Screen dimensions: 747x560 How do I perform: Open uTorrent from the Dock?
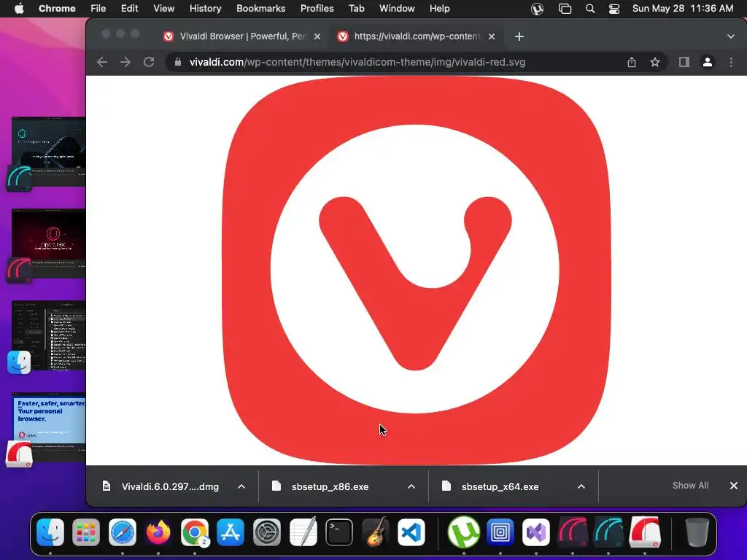click(x=463, y=532)
